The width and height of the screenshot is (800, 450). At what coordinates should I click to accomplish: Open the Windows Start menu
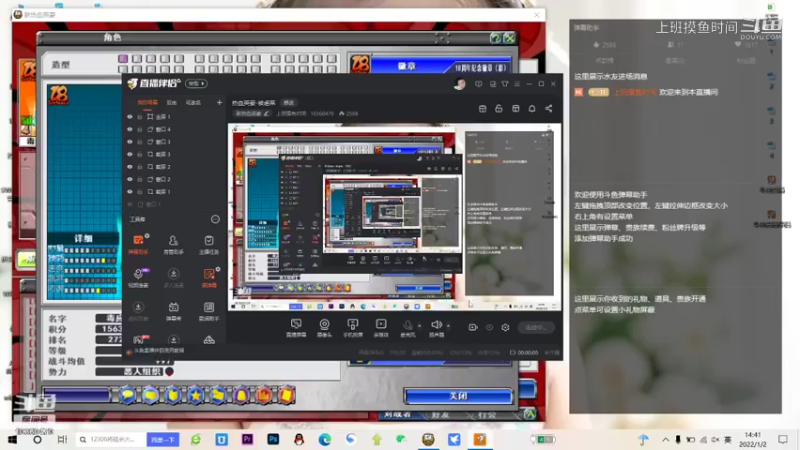click(x=12, y=439)
